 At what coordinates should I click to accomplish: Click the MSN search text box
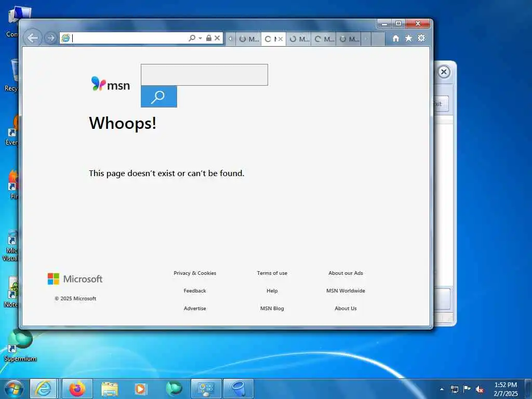point(204,75)
